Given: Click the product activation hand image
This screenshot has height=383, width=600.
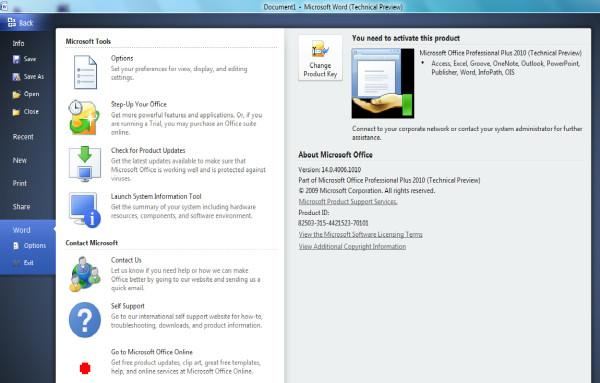Looking at the screenshot, I should pyautogui.click(x=383, y=83).
